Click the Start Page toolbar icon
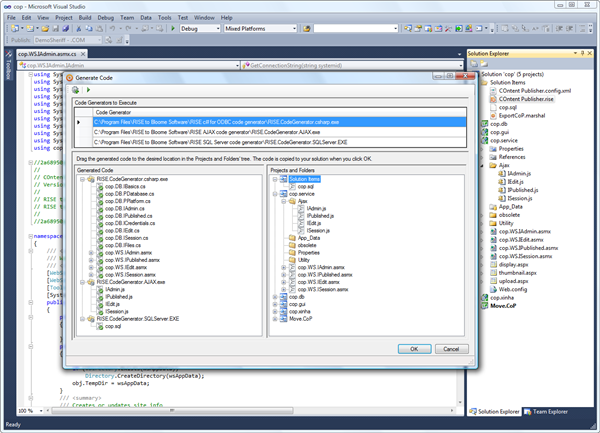This screenshot has height=433, width=600. [x=458, y=28]
